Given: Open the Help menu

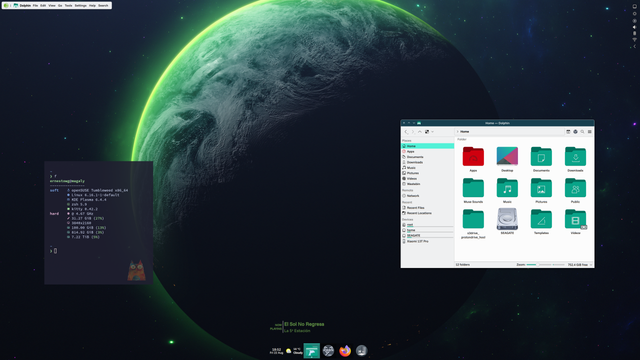Looking at the screenshot, I should (x=92, y=6).
